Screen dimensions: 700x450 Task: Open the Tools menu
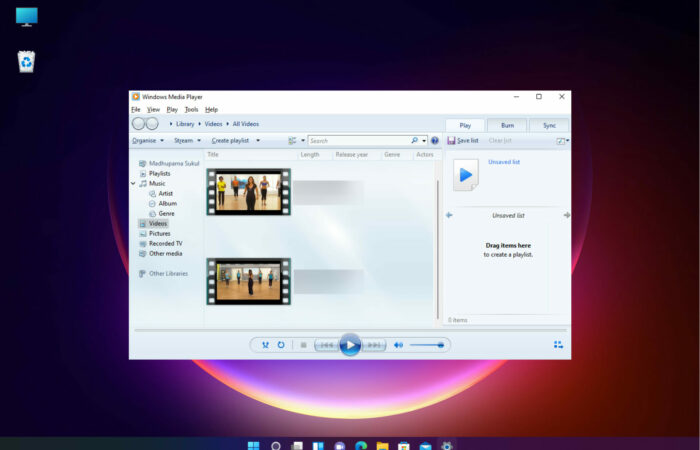[x=192, y=109]
